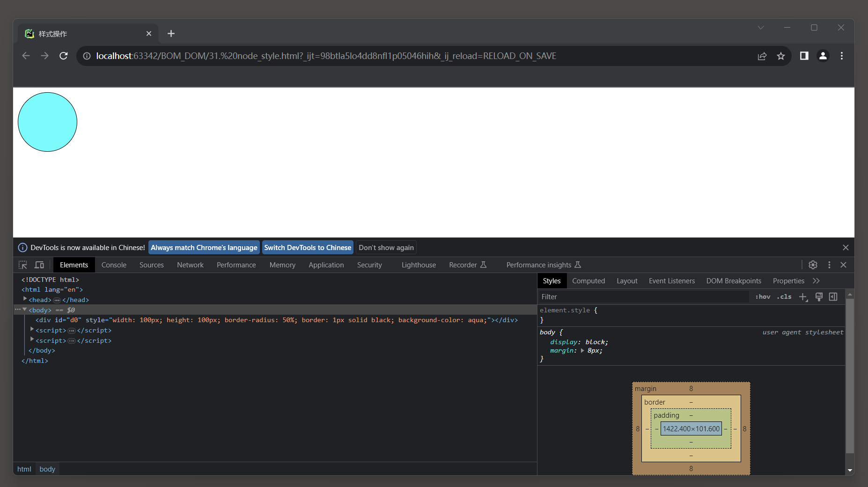Click the Styles pane scrollbar thumb
Viewport: 868px width, 487px height.
(x=850, y=377)
